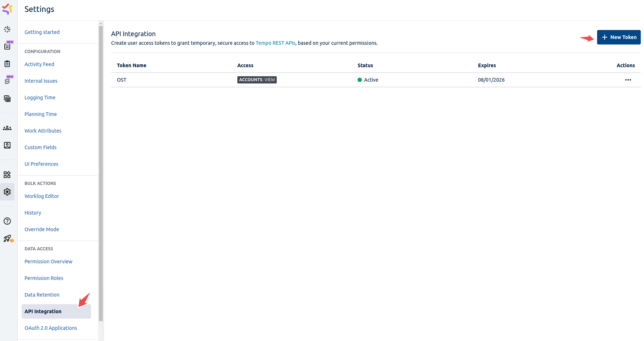644x341 pixels.
Task: Open Work Attributes settings
Action: [x=43, y=131]
